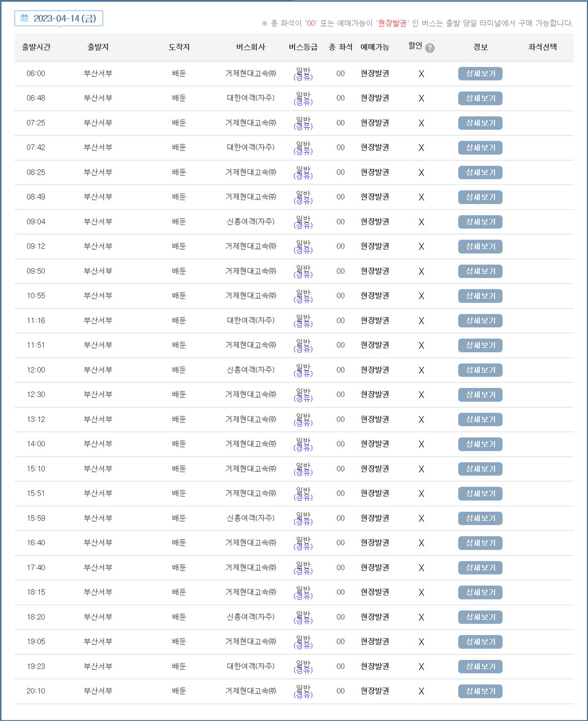View details of the 08:49 bus

click(480, 197)
